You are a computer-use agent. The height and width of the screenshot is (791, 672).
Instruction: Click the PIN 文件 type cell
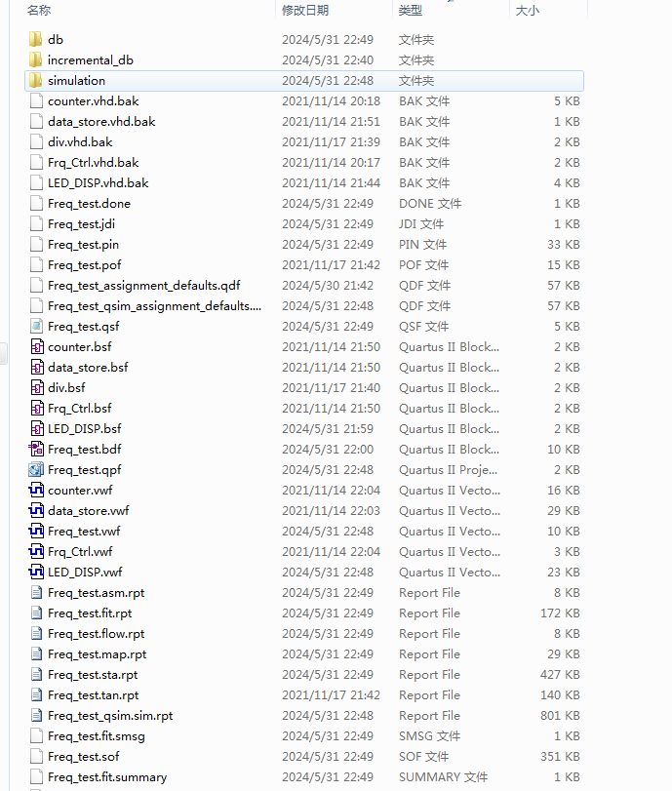coord(422,245)
